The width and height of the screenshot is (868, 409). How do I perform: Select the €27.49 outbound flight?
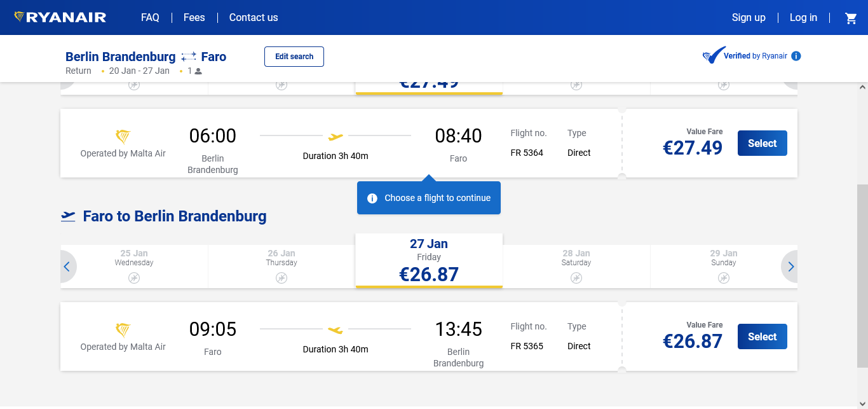pyautogui.click(x=762, y=143)
